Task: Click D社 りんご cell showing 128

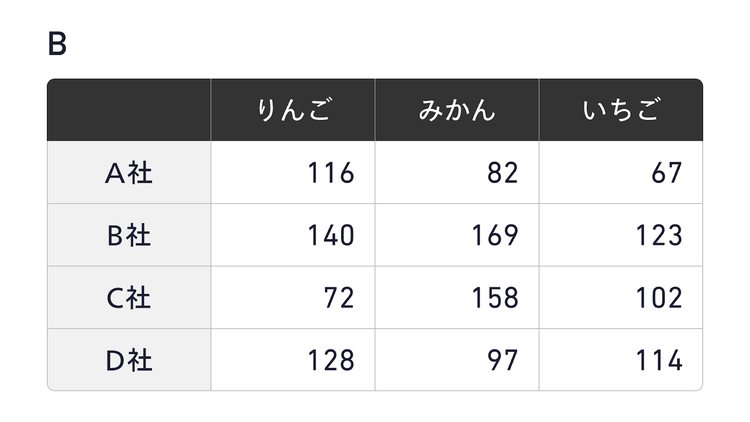Action: (x=293, y=360)
